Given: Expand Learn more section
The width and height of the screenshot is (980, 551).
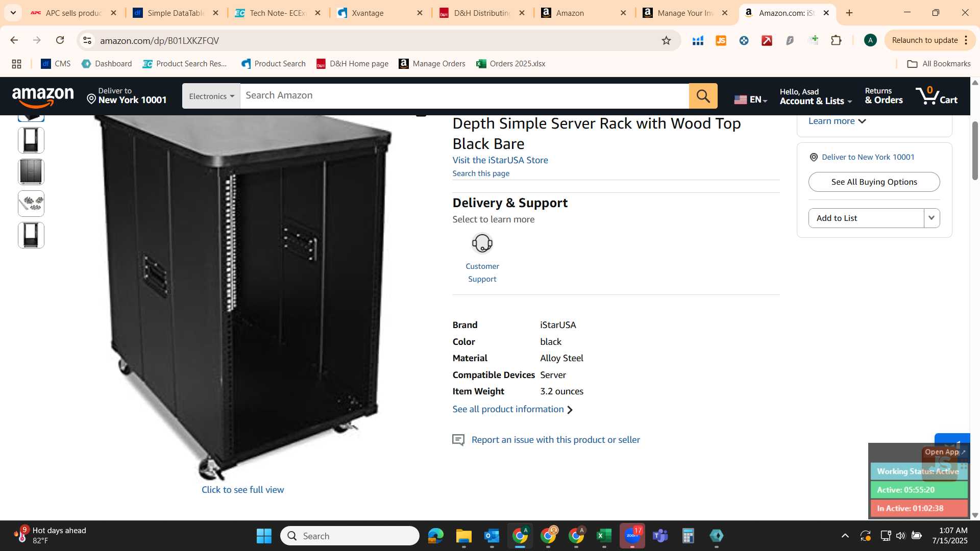Looking at the screenshot, I should click(837, 121).
